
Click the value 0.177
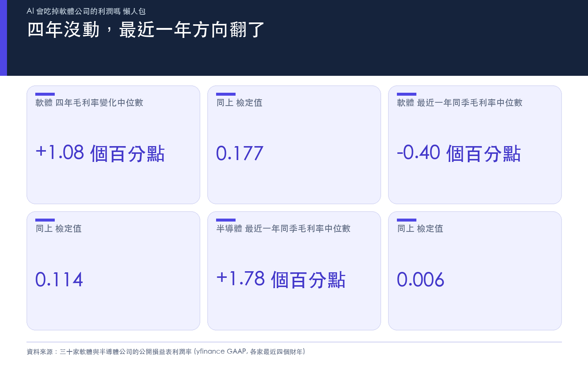click(240, 153)
